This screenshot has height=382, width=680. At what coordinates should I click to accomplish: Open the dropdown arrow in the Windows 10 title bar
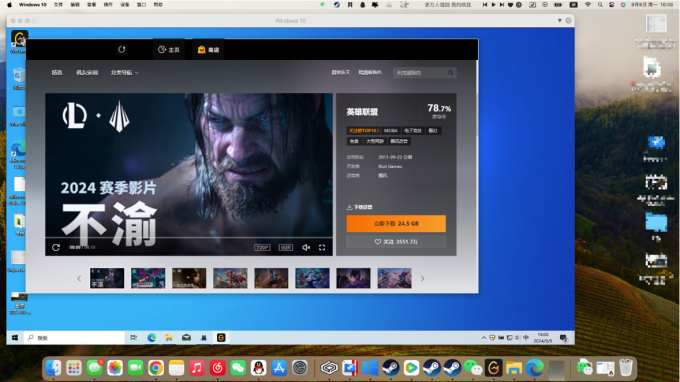click(x=559, y=20)
